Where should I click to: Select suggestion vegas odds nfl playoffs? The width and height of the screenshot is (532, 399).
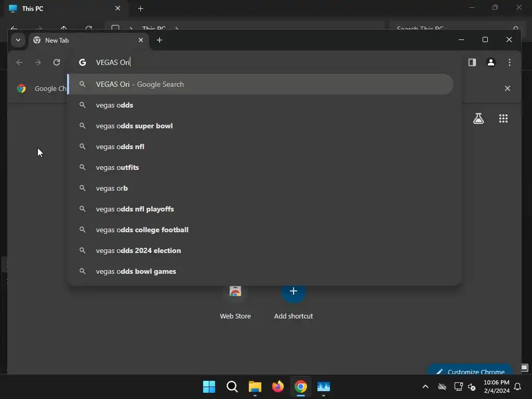tap(261, 209)
